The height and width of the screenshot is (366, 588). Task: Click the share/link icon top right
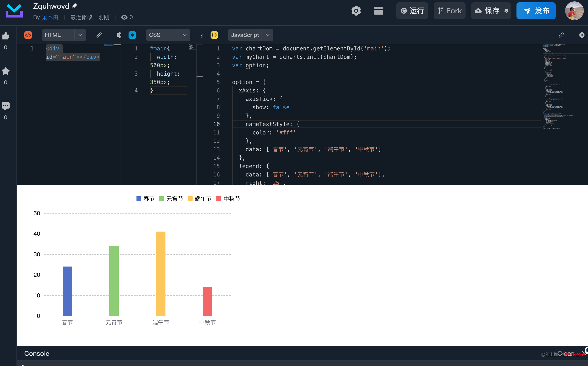561,35
